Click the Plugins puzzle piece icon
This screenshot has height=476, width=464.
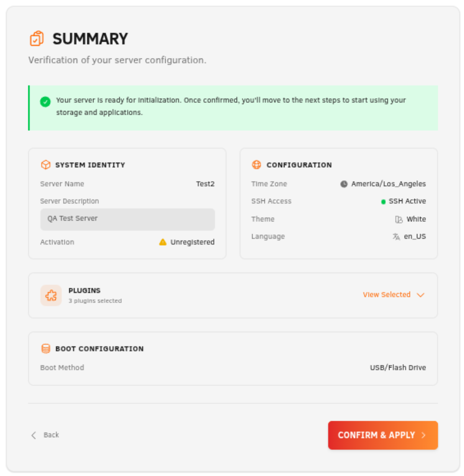pos(51,295)
